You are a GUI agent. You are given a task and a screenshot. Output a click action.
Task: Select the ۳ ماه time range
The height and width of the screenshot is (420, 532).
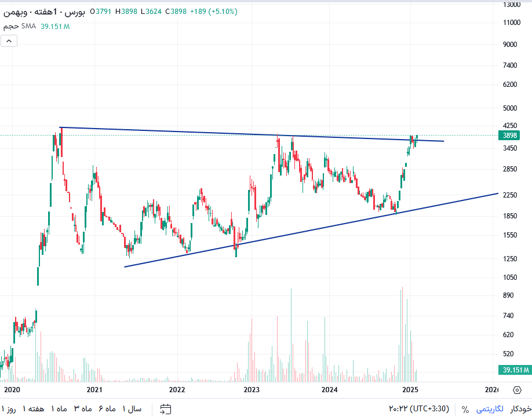point(83,409)
